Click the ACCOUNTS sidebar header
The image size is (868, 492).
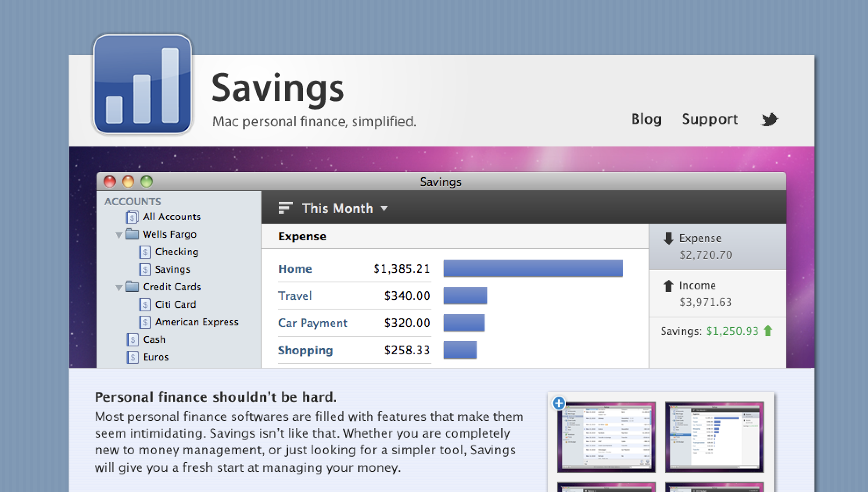tap(133, 202)
